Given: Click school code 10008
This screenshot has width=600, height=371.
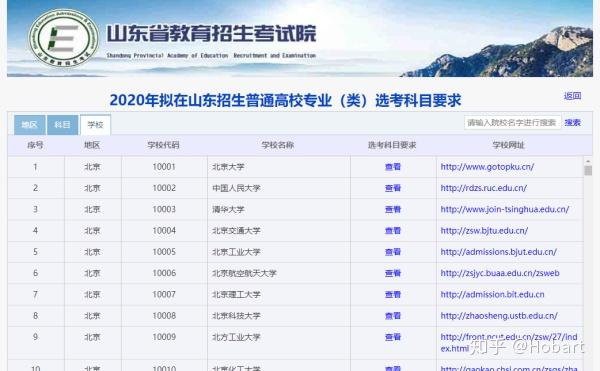Looking at the screenshot, I should [164, 316].
